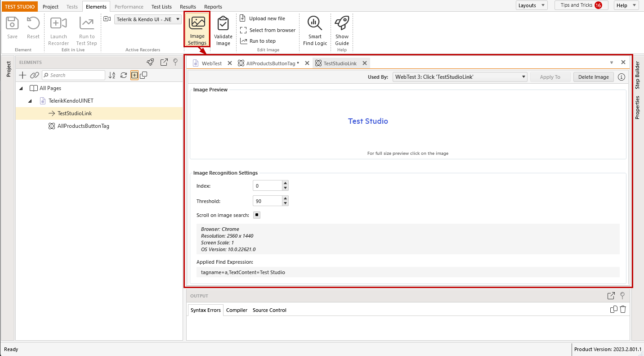Open the Telerik & Kendo UI recorder dropdown
644x356 pixels.
[148, 19]
